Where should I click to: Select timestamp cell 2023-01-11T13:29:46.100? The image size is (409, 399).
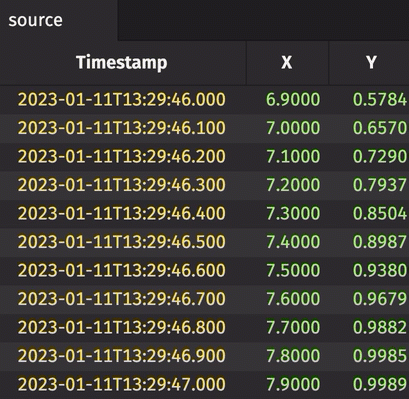pyautogui.click(x=122, y=128)
